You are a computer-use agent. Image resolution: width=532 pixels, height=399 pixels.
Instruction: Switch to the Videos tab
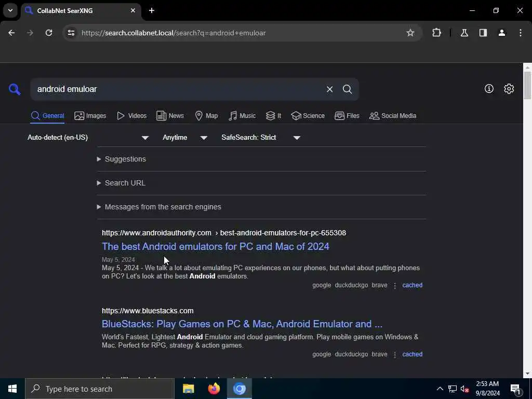coord(131,116)
